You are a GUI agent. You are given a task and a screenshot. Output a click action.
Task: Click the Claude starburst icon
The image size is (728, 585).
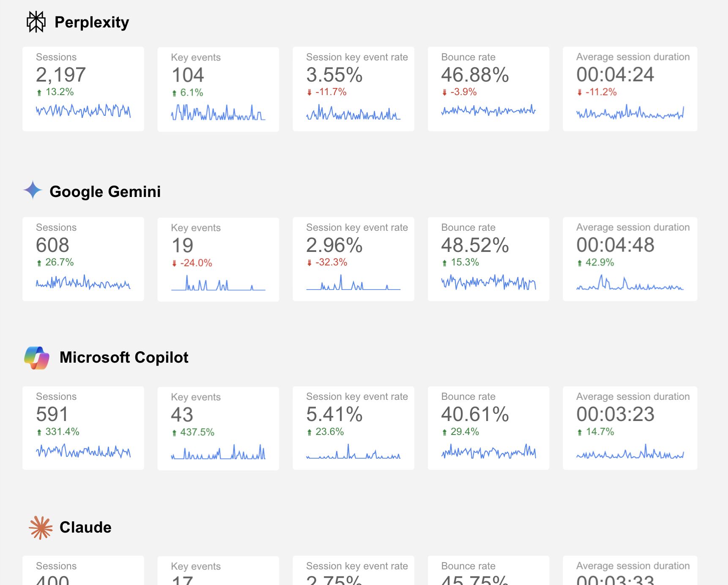point(41,528)
